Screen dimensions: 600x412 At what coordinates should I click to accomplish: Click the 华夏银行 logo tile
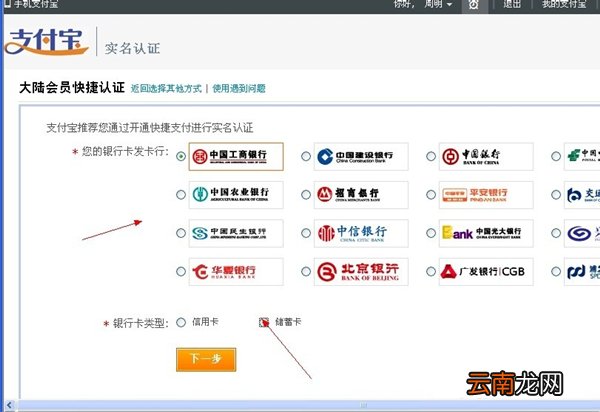pos(236,272)
